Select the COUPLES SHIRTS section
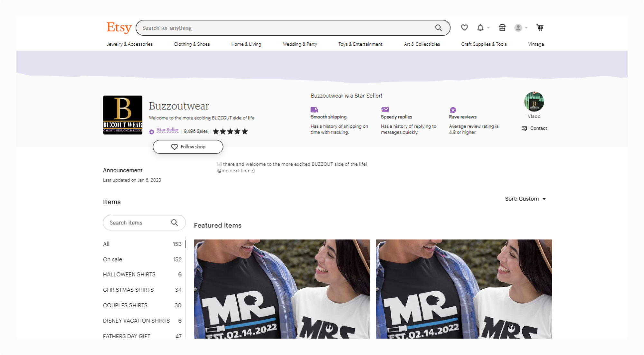The image size is (644, 355). pyautogui.click(x=142, y=305)
